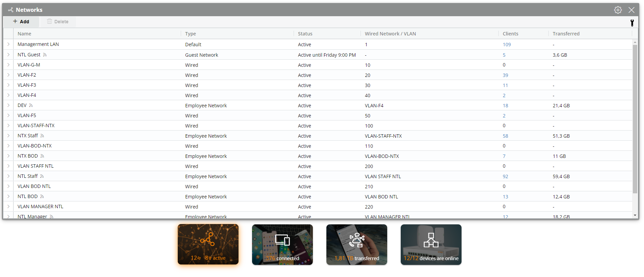Expand the NTL Guest row
Viewport: 644px width, 277px height.
click(8, 55)
